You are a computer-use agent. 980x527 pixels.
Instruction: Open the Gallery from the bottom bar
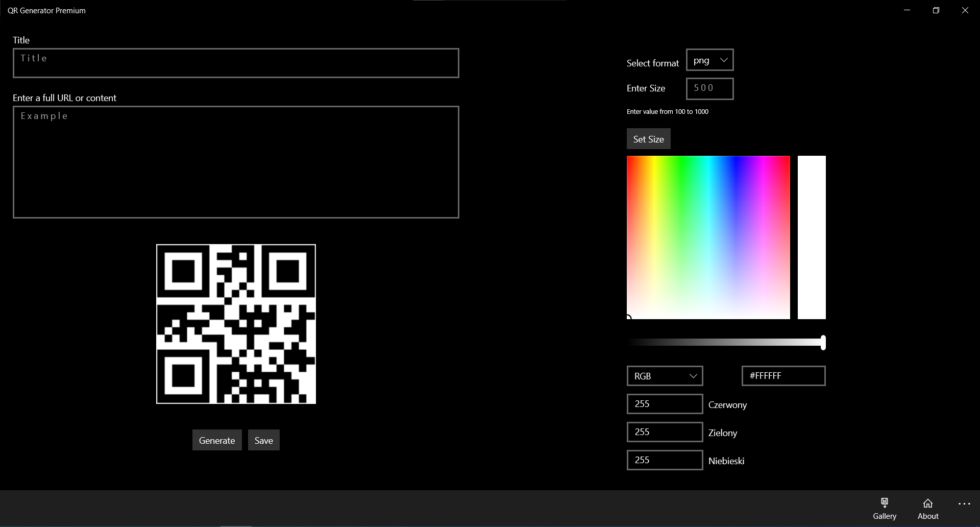(884, 509)
